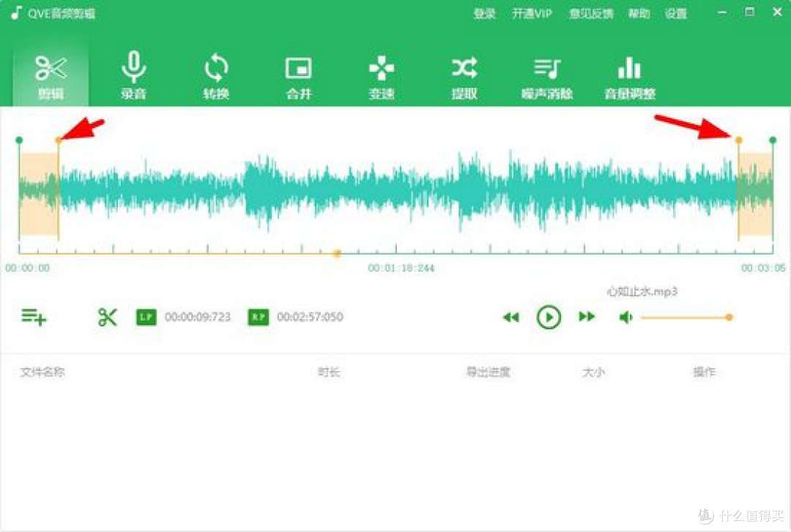Open the 转换 format conversion tool

pos(216,77)
